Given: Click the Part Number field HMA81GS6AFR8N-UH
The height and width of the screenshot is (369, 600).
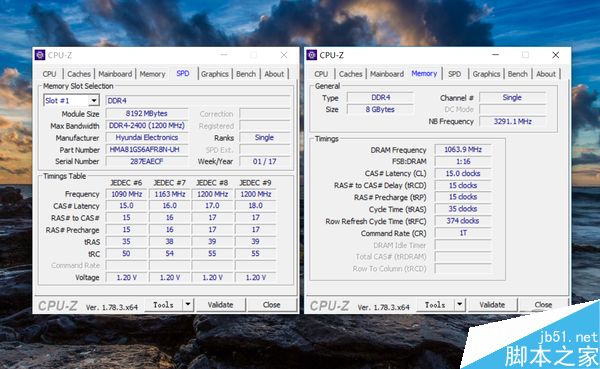Looking at the screenshot, I should click(x=147, y=149).
